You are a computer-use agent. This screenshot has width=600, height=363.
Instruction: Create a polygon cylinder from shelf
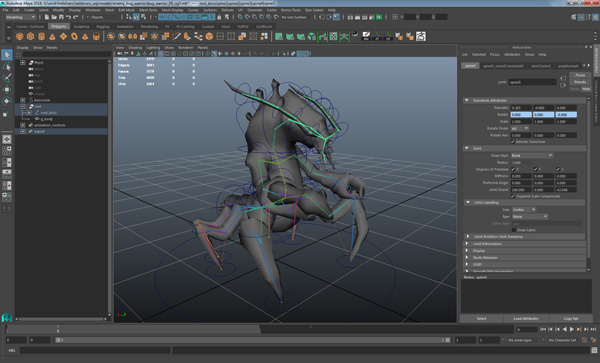(x=41, y=36)
